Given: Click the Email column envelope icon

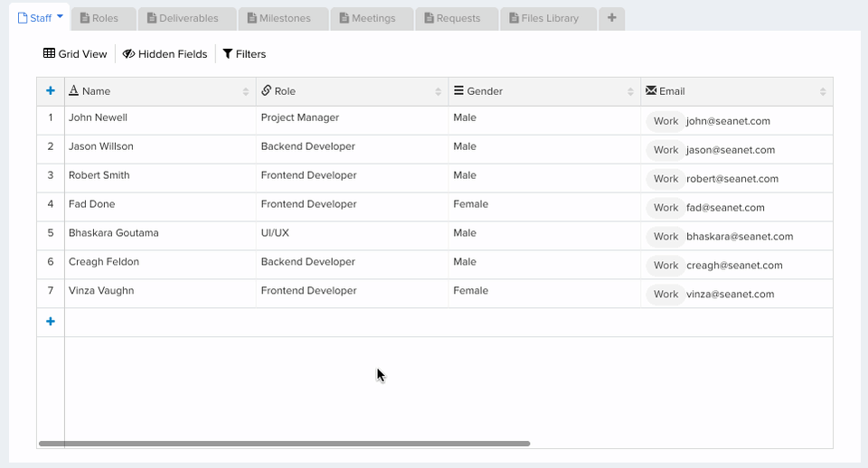Looking at the screenshot, I should pos(651,90).
